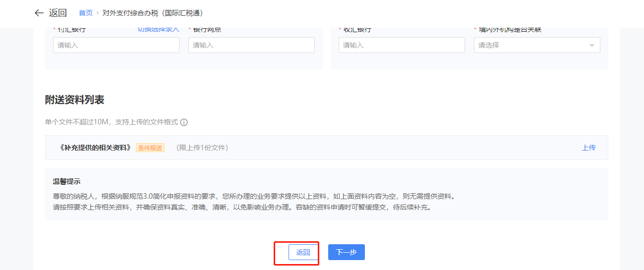
Task: Click the outlined 返回 button at bottom
Action: (303, 252)
